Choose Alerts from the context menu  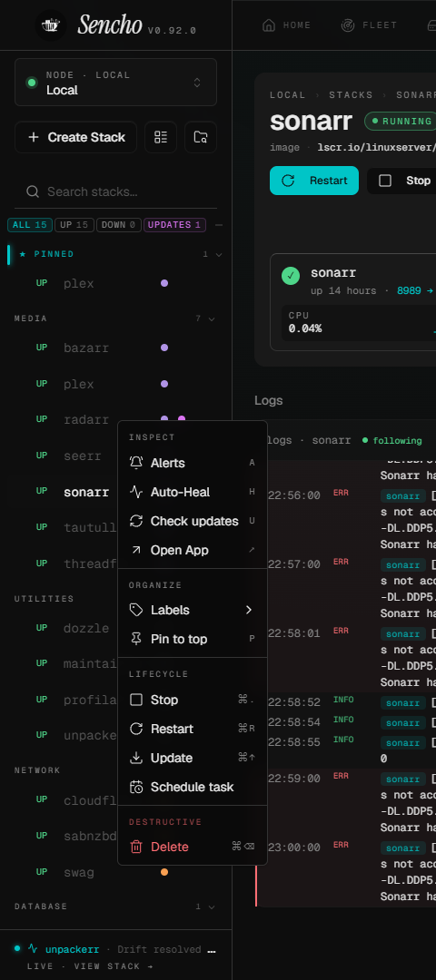click(x=193, y=463)
